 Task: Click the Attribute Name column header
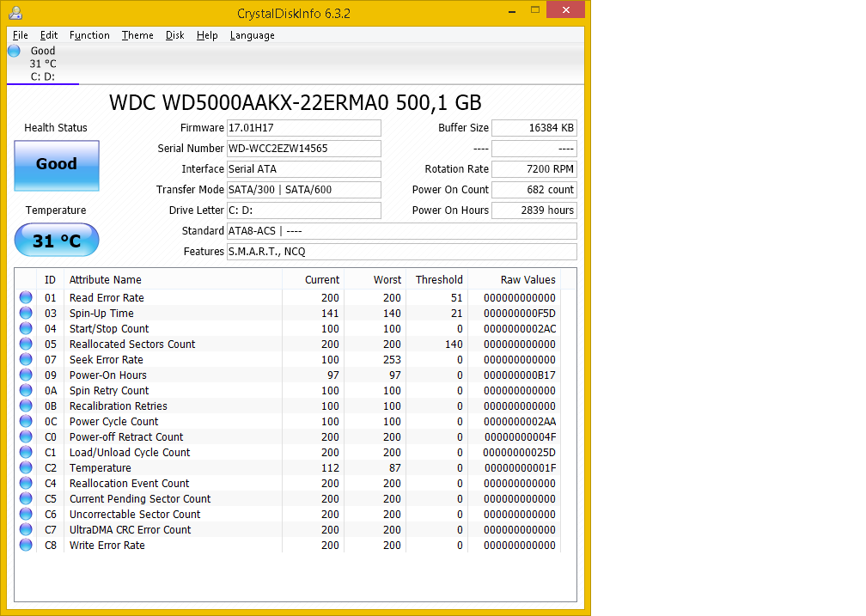(x=173, y=279)
